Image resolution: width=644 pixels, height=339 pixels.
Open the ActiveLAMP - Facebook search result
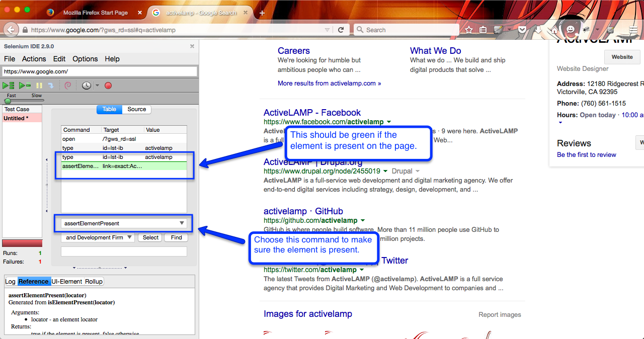(312, 113)
